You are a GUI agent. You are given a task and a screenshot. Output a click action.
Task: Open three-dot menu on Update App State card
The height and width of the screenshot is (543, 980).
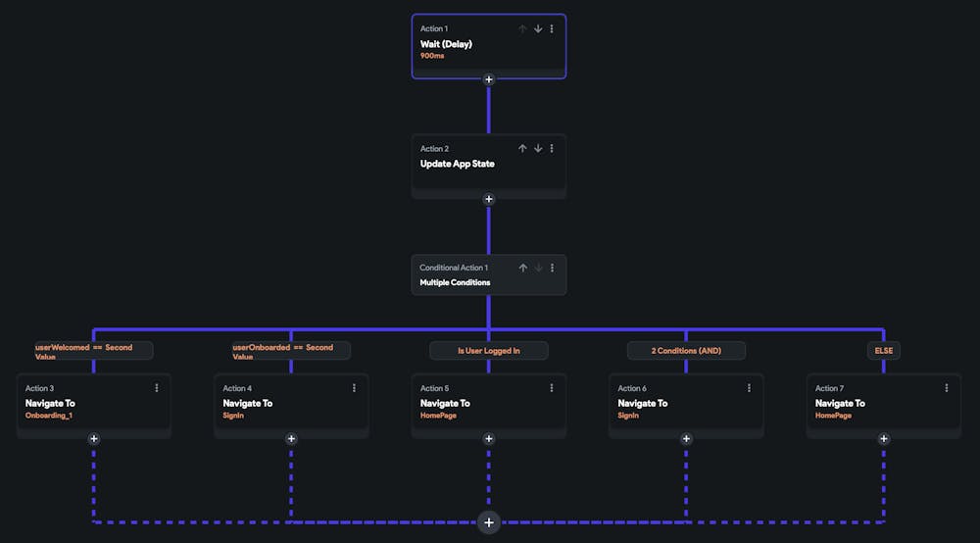(x=552, y=148)
